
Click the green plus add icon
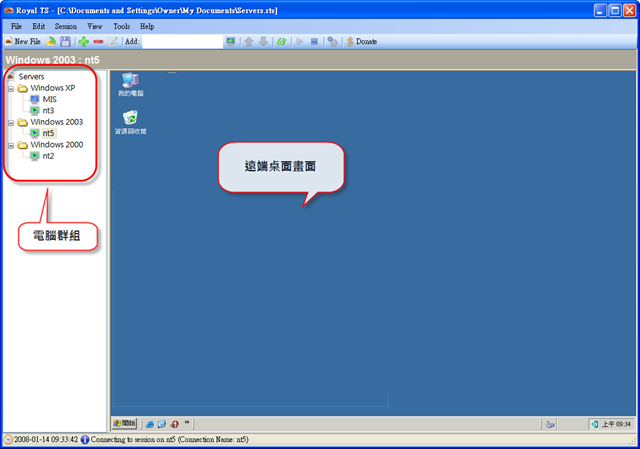pos(83,42)
